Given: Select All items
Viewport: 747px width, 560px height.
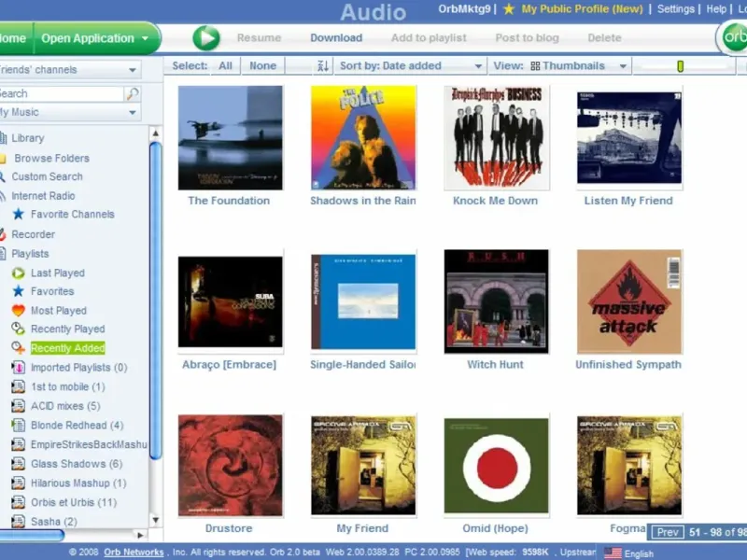Looking at the screenshot, I should click(225, 65).
